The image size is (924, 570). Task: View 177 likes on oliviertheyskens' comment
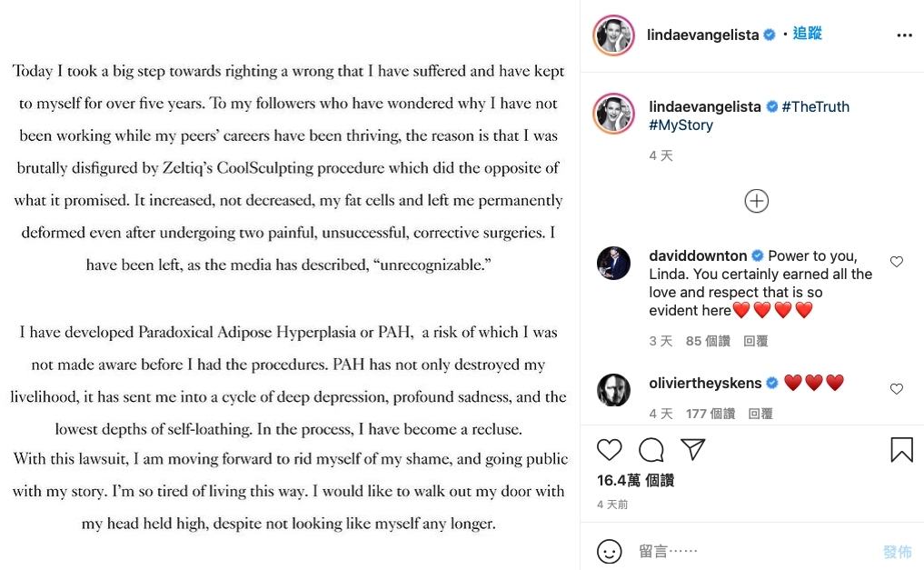tap(708, 414)
